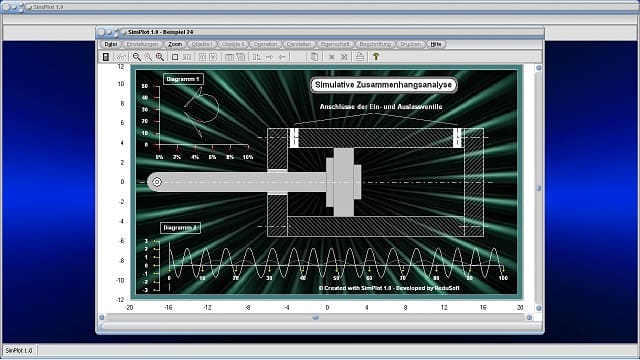Open the Objekte I menu

[x=202, y=44]
